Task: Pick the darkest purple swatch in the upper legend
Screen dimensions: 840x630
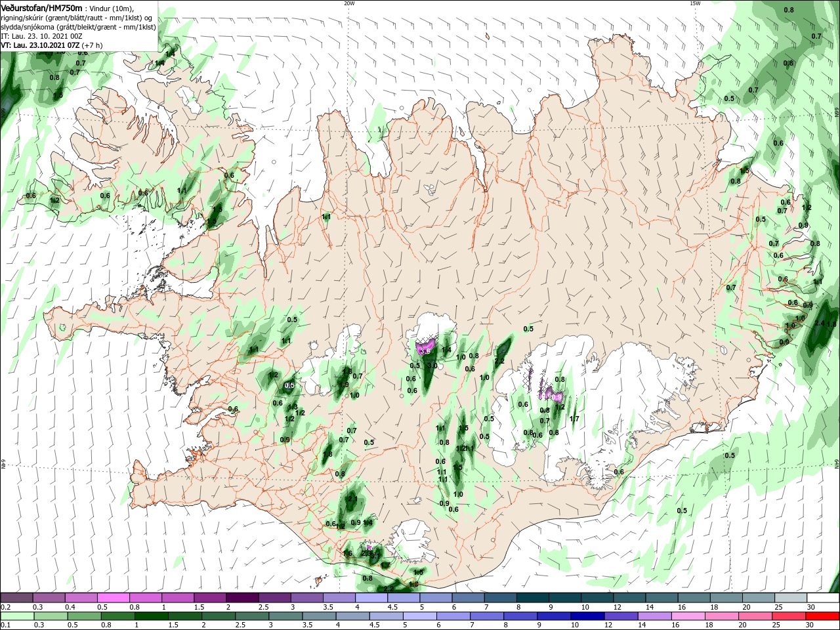Action: click(241, 598)
